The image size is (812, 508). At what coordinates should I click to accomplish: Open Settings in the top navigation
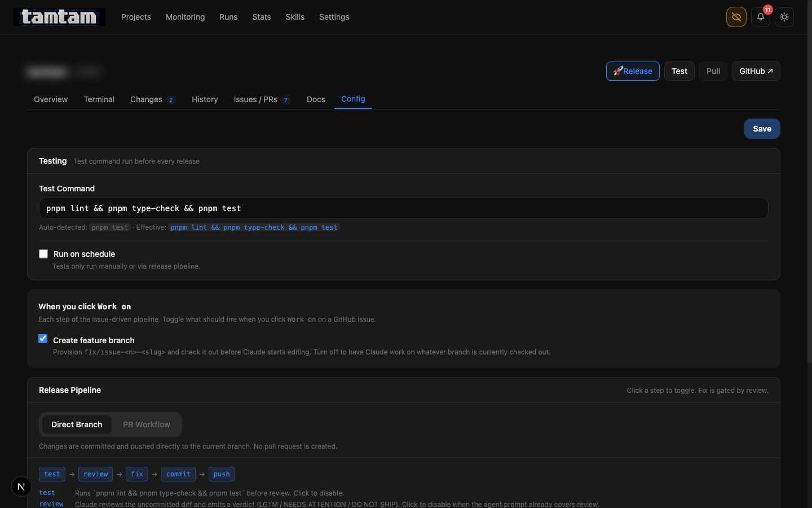coord(334,17)
